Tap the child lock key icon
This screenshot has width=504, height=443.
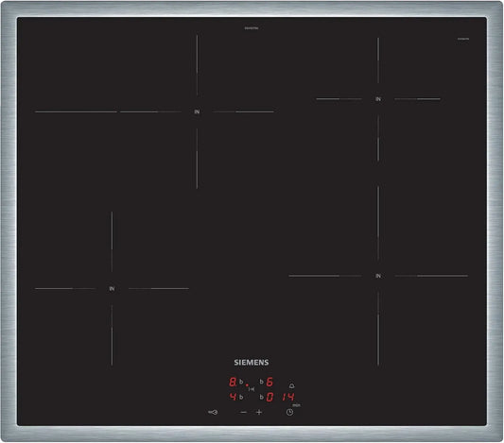[x=213, y=412]
